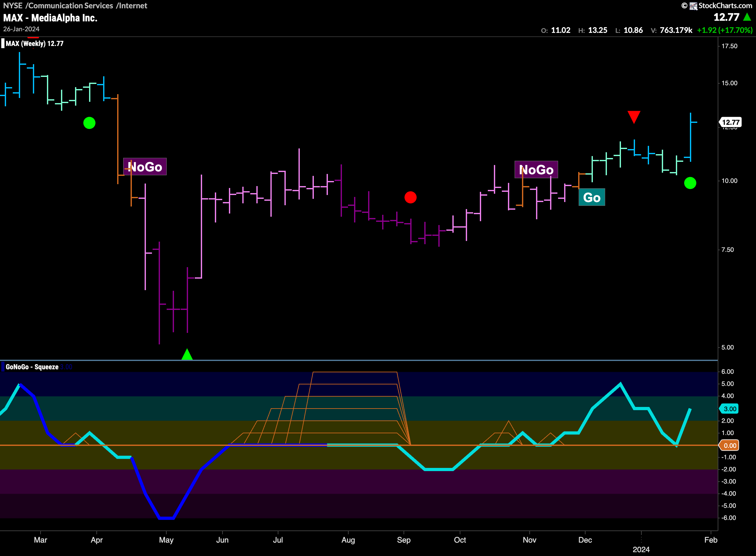Click the /Internet industry text
Image resolution: width=756 pixels, height=556 pixels.
coord(131,5)
